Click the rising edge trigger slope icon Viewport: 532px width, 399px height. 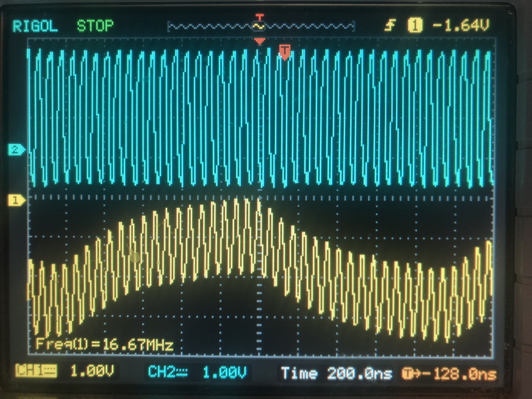(x=390, y=25)
